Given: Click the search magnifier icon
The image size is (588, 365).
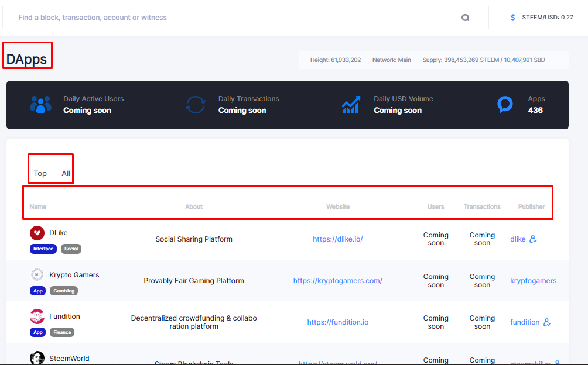Looking at the screenshot, I should [x=466, y=18].
